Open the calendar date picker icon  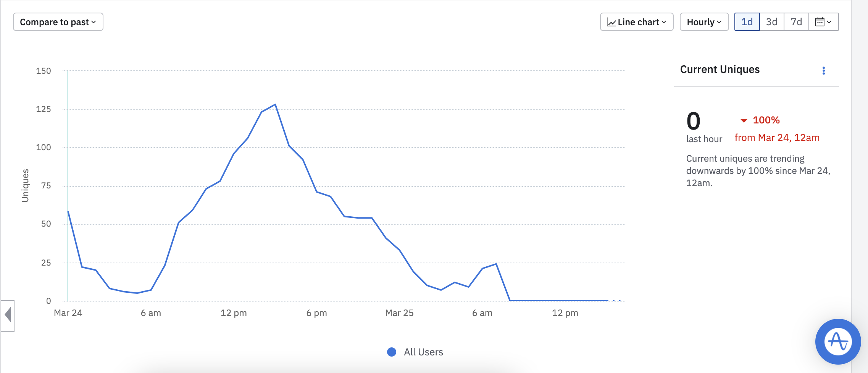tap(823, 22)
